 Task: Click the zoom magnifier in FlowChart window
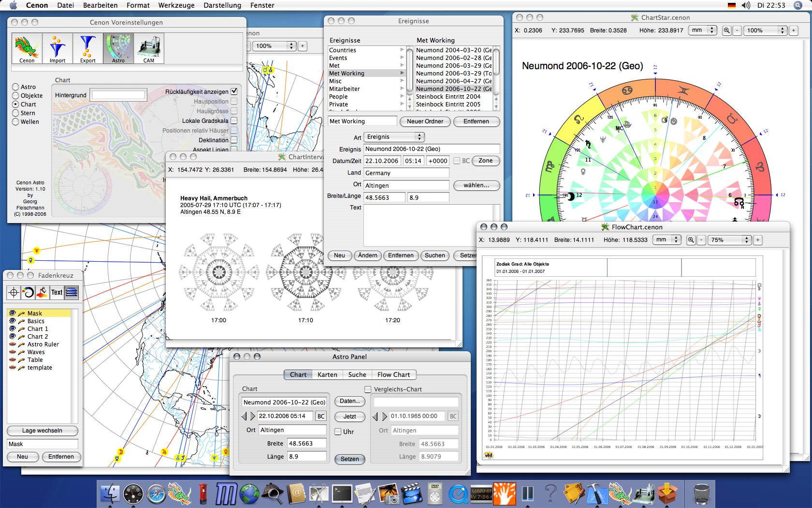pyautogui.click(x=691, y=240)
